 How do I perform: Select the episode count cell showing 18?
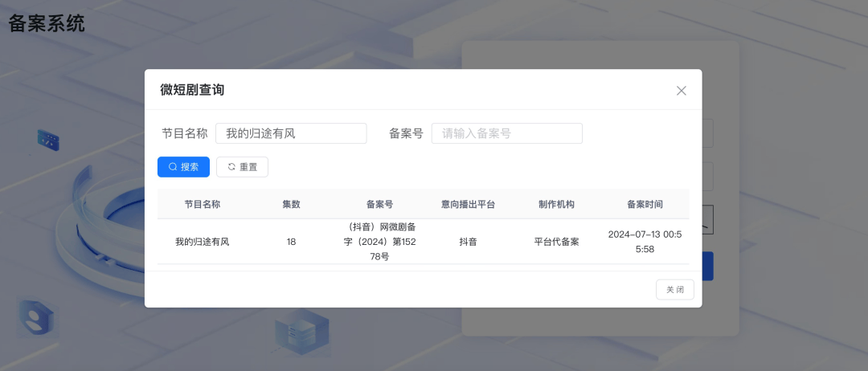[x=291, y=242]
